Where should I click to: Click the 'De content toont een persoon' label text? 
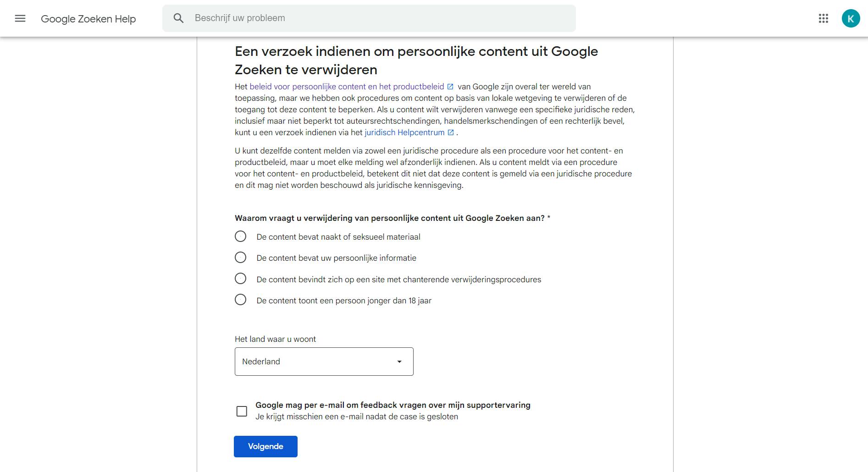click(344, 301)
